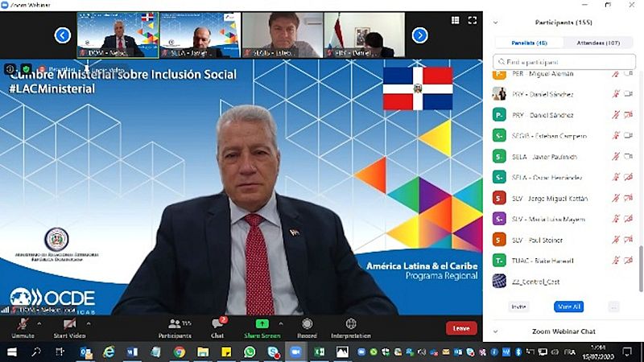Toggle video for SEGIB - Esteban Campero
Screen dimensions: 644x362
click(628, 135)
